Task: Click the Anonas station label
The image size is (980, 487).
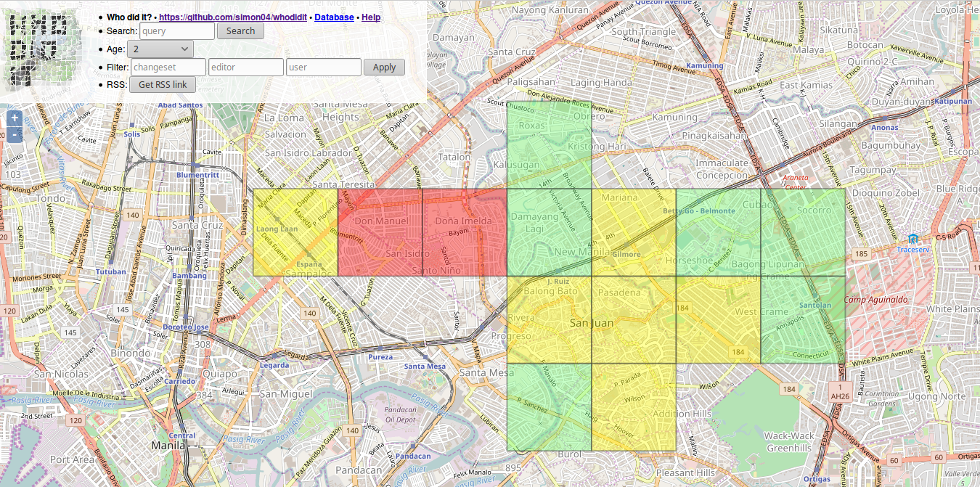Action: 884,128
